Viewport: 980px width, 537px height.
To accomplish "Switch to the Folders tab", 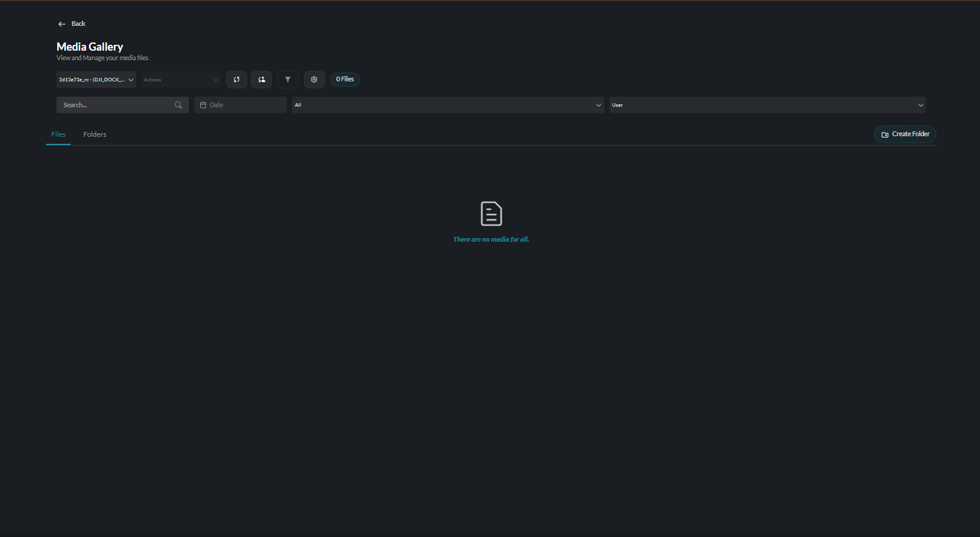I will tap(95, 134).
